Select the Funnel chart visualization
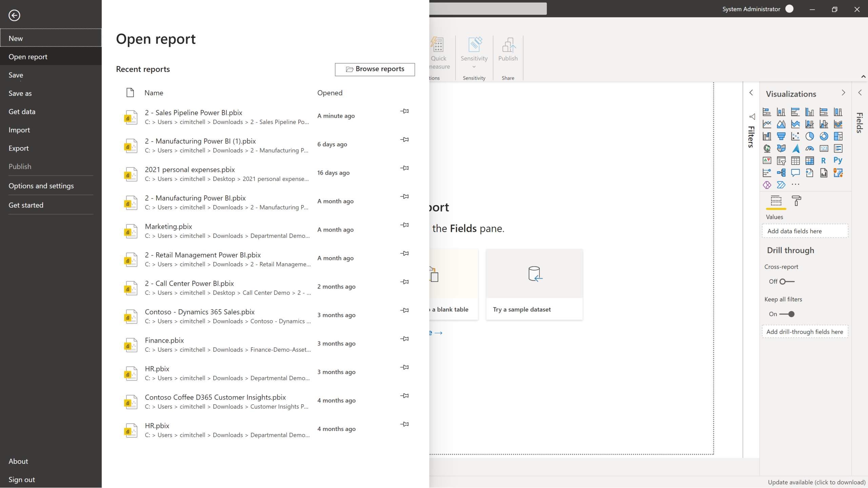The image size is (868, 488). click(x=782, y=136)
